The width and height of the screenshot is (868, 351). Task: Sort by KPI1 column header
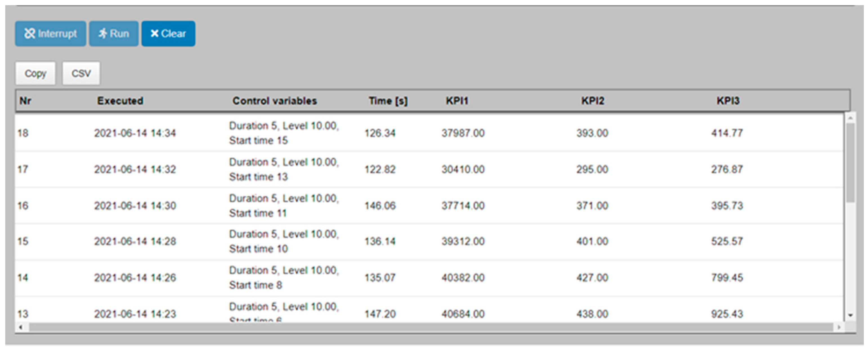click(x=457, y=101)
